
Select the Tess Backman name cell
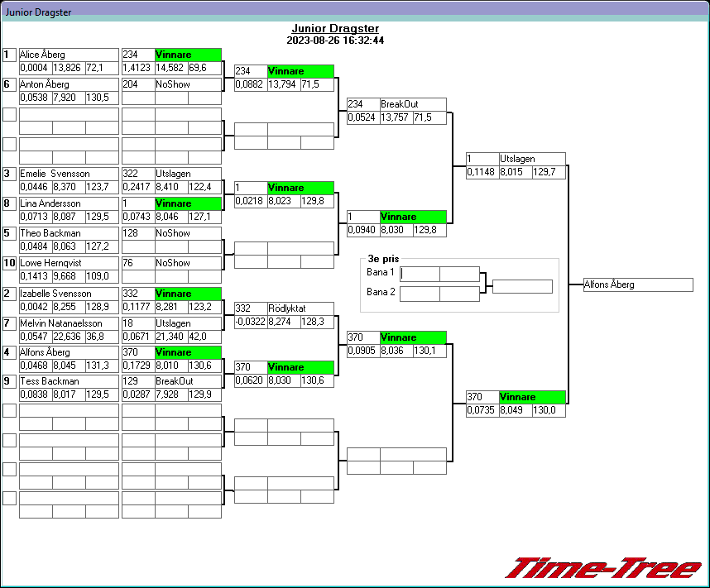69,381
